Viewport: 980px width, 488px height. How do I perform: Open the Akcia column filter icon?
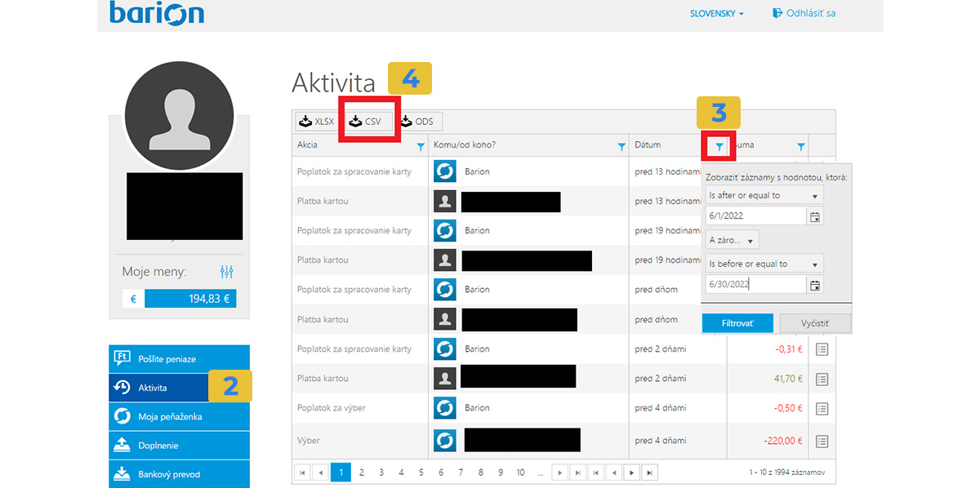click(421, 147)
